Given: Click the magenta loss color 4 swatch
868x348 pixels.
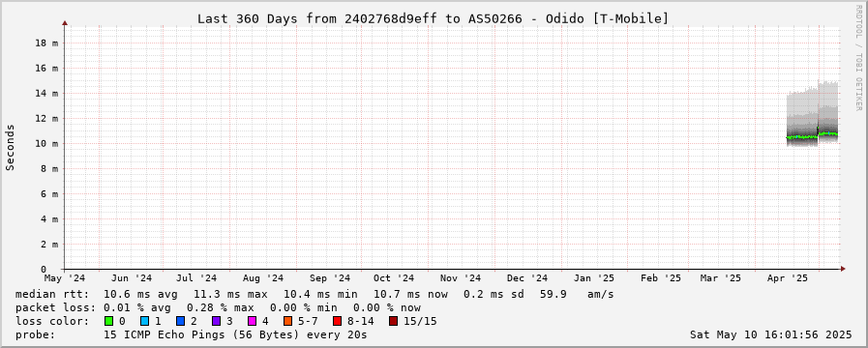Looking at the screenshot, I should (252, 321).
